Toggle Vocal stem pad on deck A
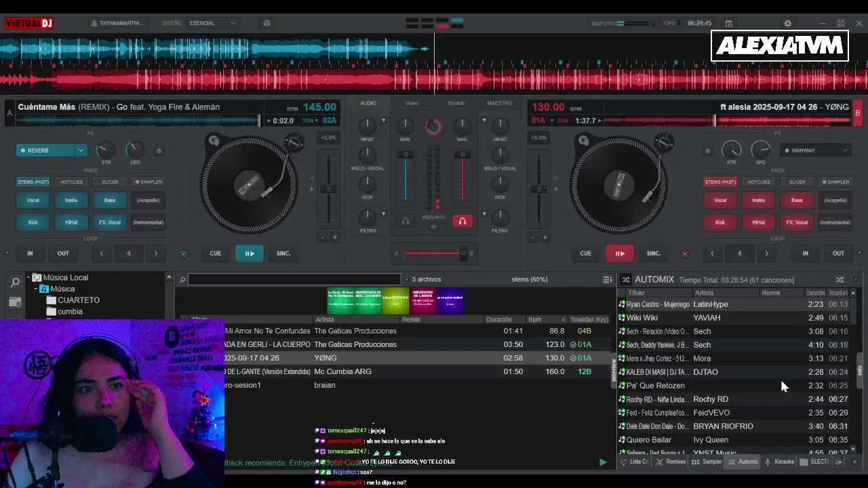Viewport: 868px width, 488px height. pyautogui.click(x=33, y=200)
